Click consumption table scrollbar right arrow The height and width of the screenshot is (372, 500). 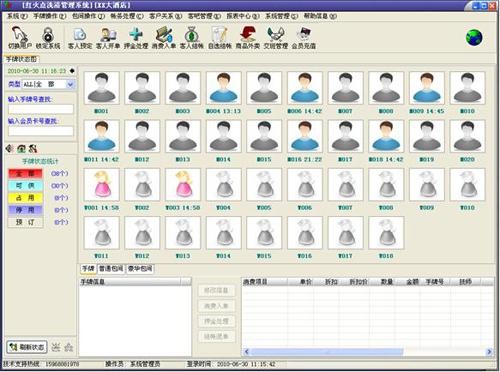coord(489,352)
